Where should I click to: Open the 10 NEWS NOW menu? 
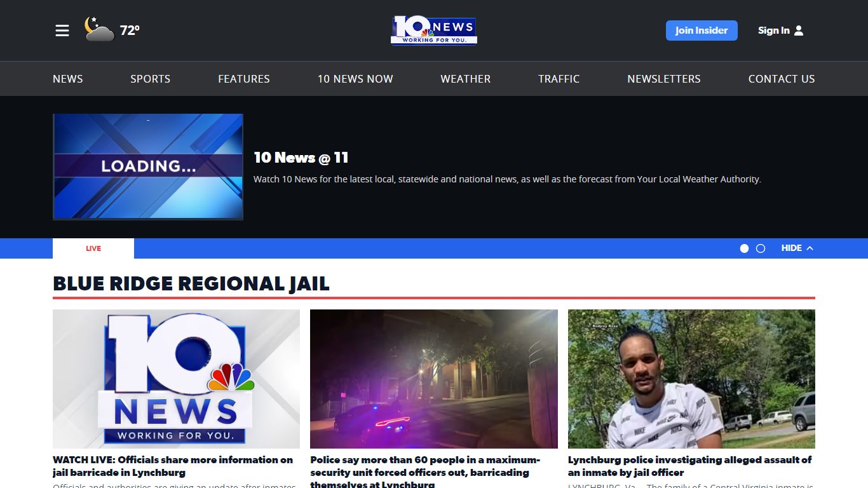355,79
